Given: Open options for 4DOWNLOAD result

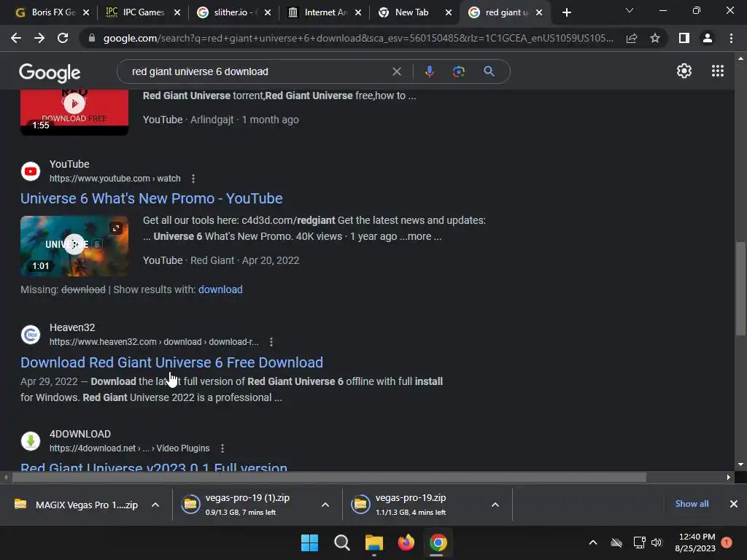Looking at the screenshot, I should click(222, 448).
